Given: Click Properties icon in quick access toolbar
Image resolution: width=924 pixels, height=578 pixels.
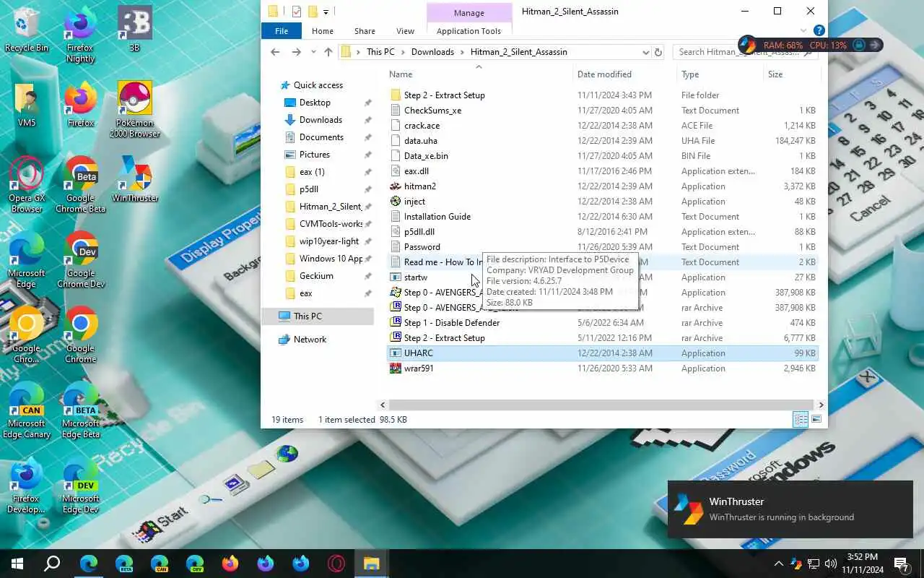Looking at the screenshot, I should 297,12.
